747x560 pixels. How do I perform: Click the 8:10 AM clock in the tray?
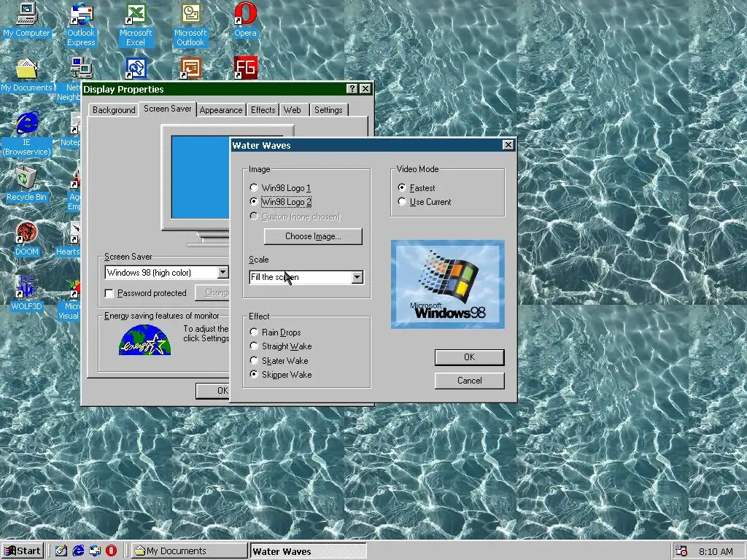tap(716, 551)
